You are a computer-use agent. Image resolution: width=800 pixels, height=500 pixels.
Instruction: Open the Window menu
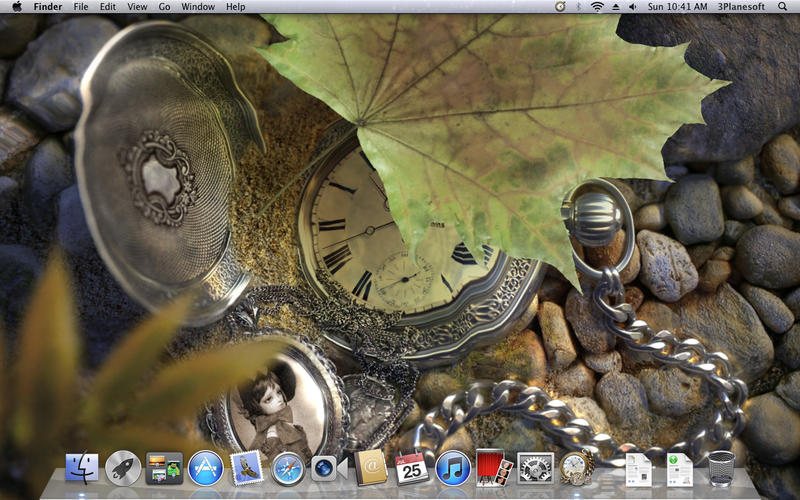pos(198,7)
